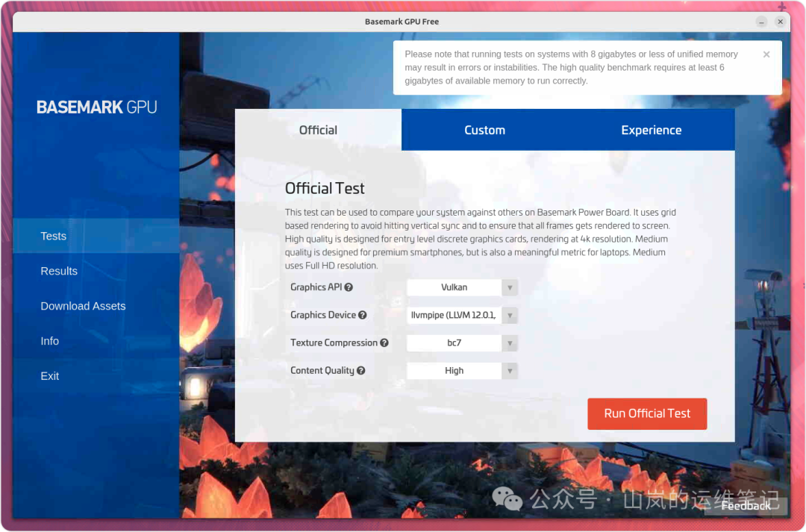Switch to the Official tab

pyautogui.click(x=318, y=130)
